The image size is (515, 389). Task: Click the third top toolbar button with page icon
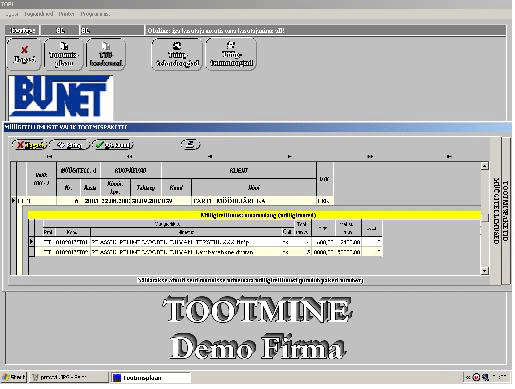[x=106, y=54]
